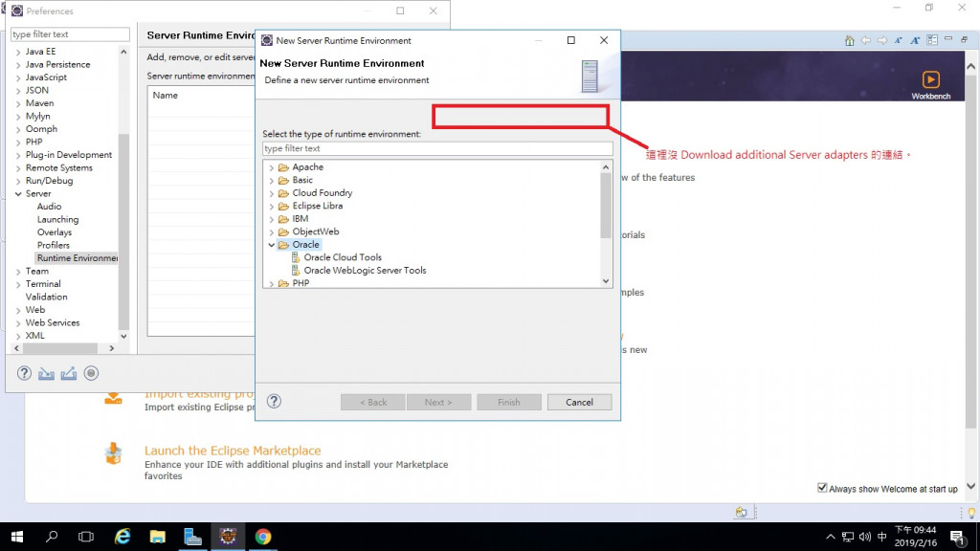Toggle Always show Welcome at start up
Image resolution: width=980 pixels, height=551 pixels.
pyautogui.click(x=822, y=488)
